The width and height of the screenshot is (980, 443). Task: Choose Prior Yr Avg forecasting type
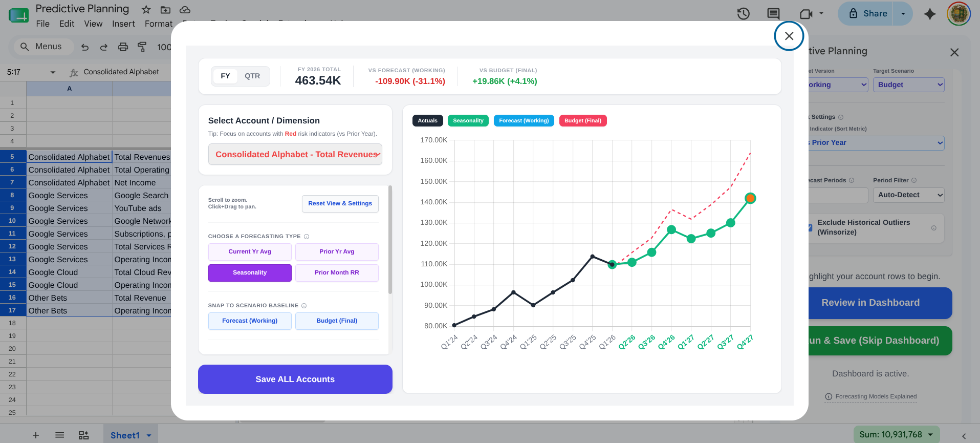(337, 251)
